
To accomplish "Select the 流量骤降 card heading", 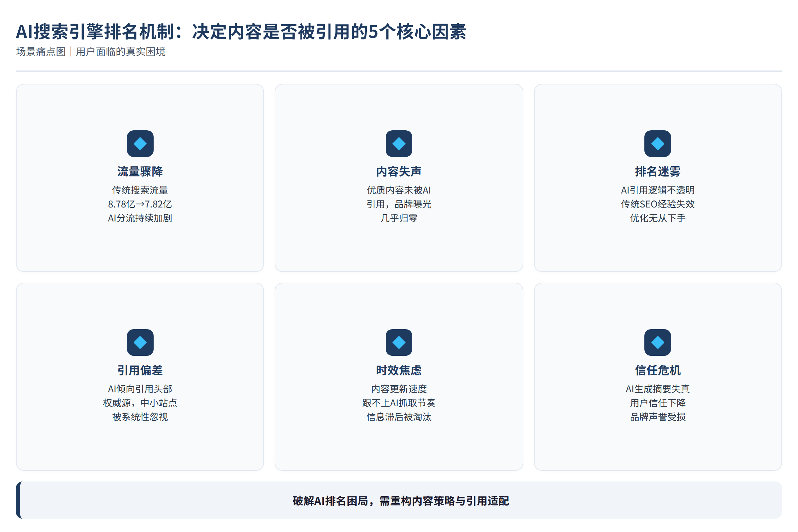I will click(140, 171).
